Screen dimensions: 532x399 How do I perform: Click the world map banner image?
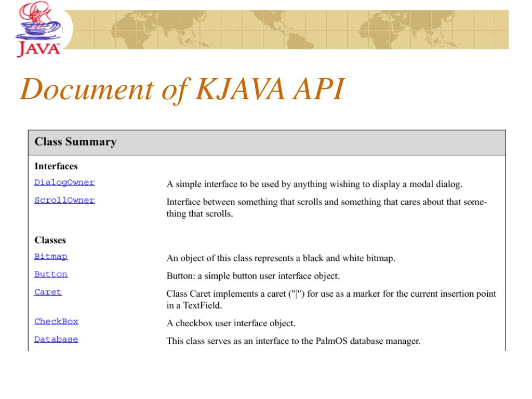coord(286,30)
